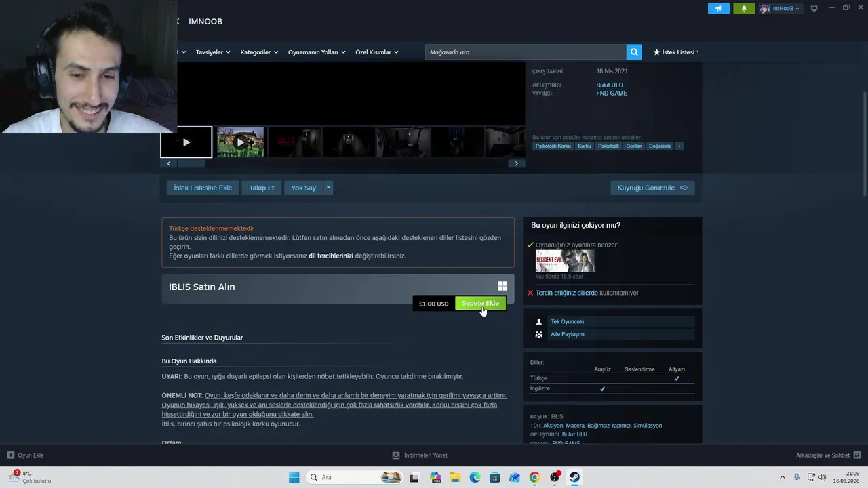Viewport: 868px width, 488px height.
Task: Show hidden system tray icons
Action: pyautogui.click(x=782, y=477)
